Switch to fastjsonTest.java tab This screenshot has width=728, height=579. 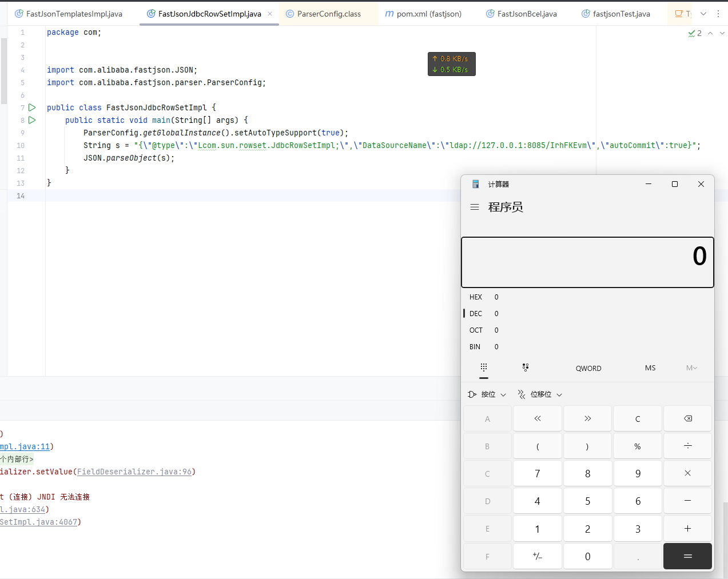pyautogui.click(x=616, y=14)
